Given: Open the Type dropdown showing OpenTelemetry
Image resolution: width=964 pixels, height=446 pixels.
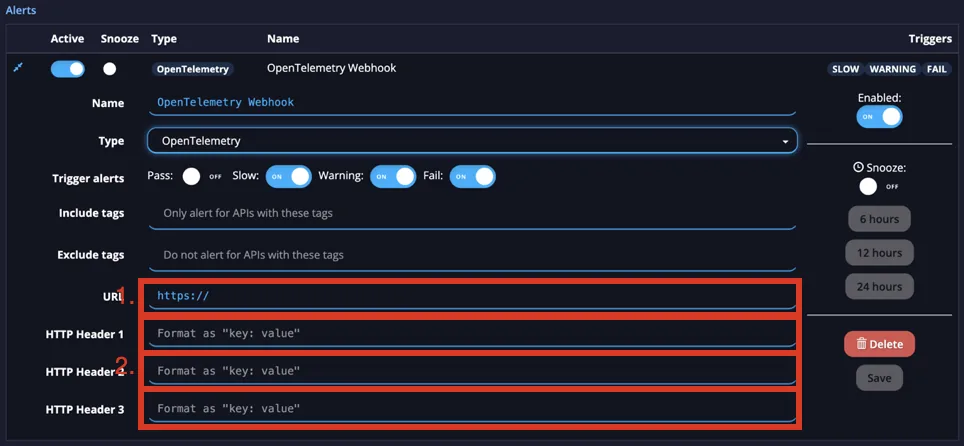Looking at the screenshot, I should tap(472, 141).
